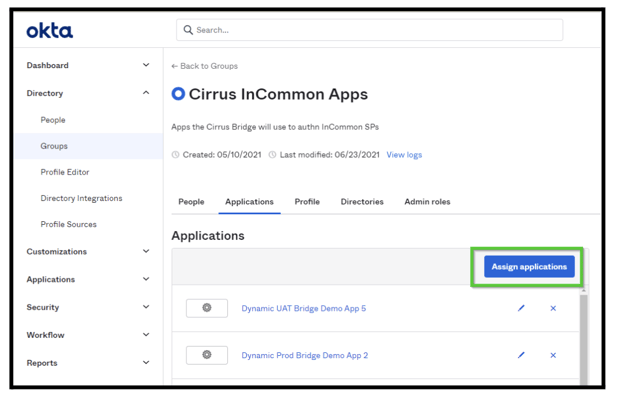Screen dimensions: 621x403
Task: Edit Dynamic Prod Bridge Demo App 2 assignment pencil
Action: [521, 355]
